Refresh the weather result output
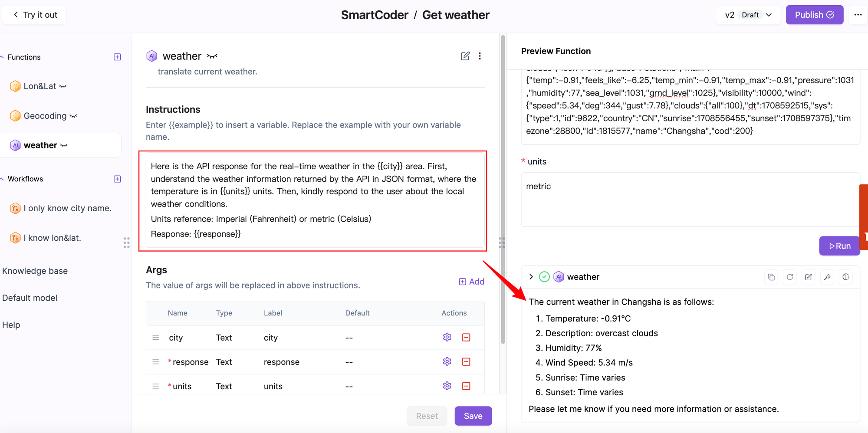The image size is (868, 433). click(790, 277)
